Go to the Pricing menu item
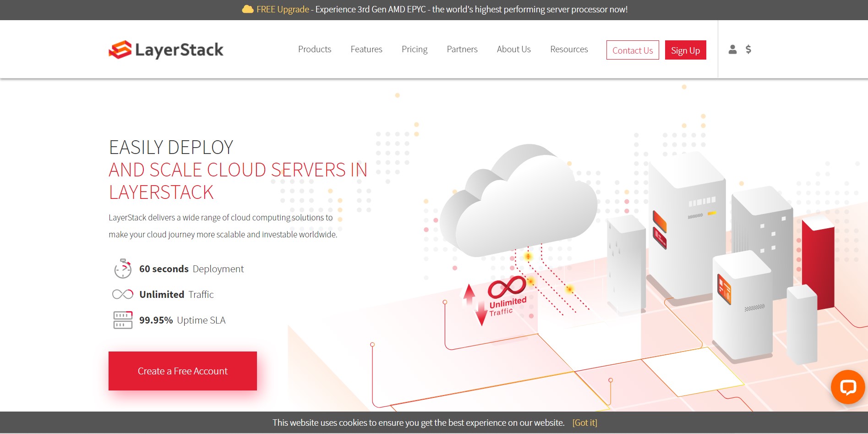The height and width of the screenshot is (434, 868). coord(415,49)
